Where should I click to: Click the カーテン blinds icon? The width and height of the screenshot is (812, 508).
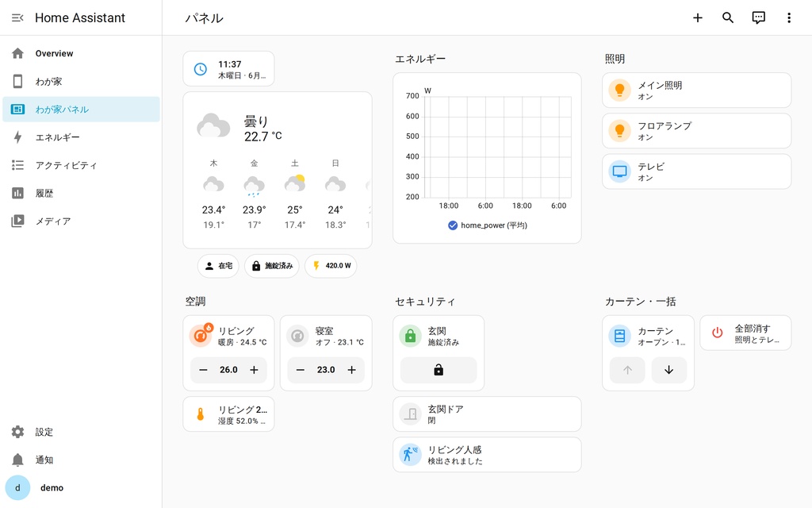click(619, 336)
